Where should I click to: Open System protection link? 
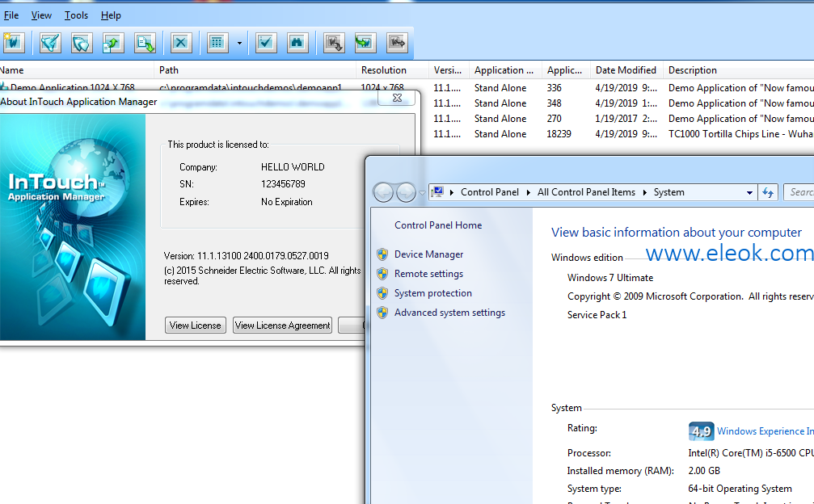(433, 293)
